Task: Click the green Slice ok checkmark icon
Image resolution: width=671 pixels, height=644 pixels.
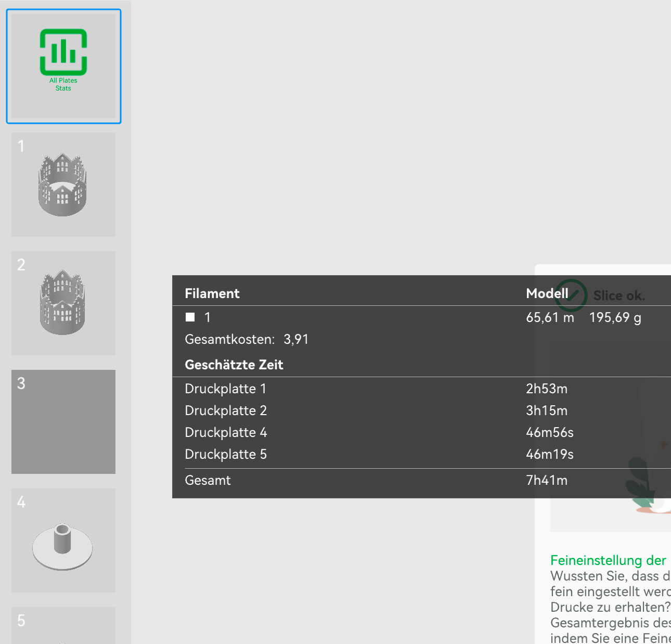Action: [x=571, y=295]
